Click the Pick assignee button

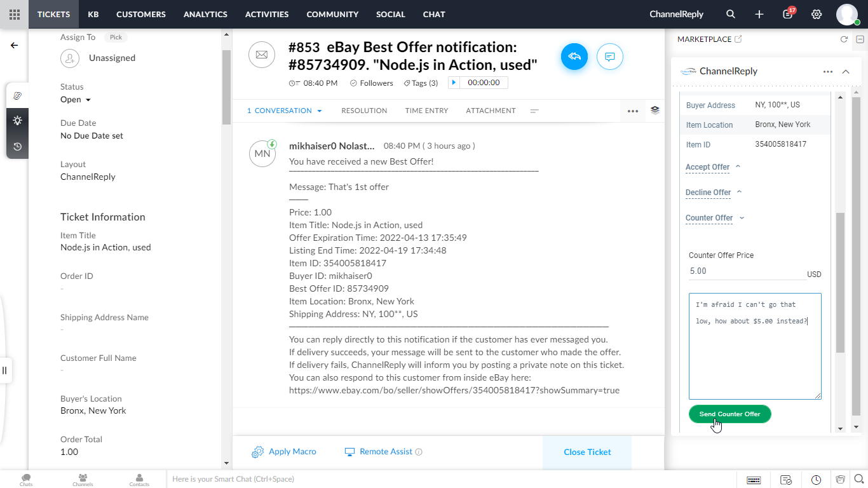[x=116, y=37]
